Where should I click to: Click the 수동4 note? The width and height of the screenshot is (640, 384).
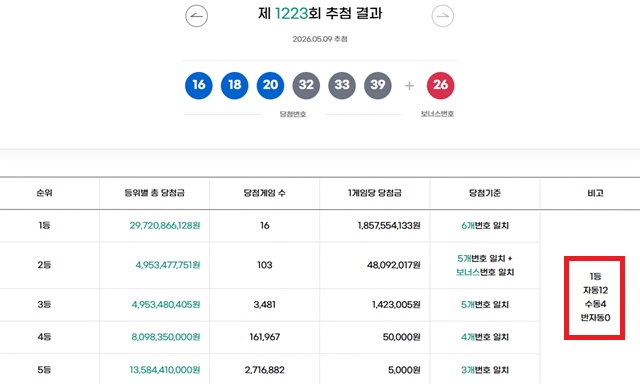point(595,304)
